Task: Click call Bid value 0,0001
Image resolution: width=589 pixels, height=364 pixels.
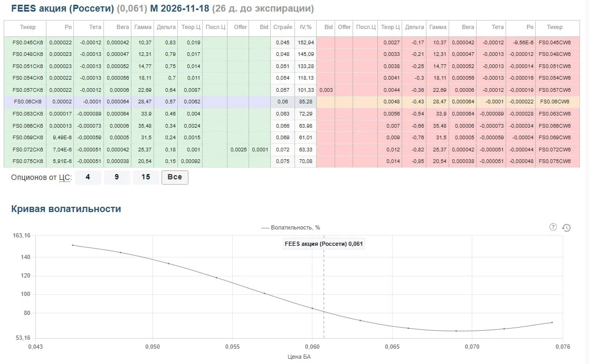Action: click(x=260, y=149)
